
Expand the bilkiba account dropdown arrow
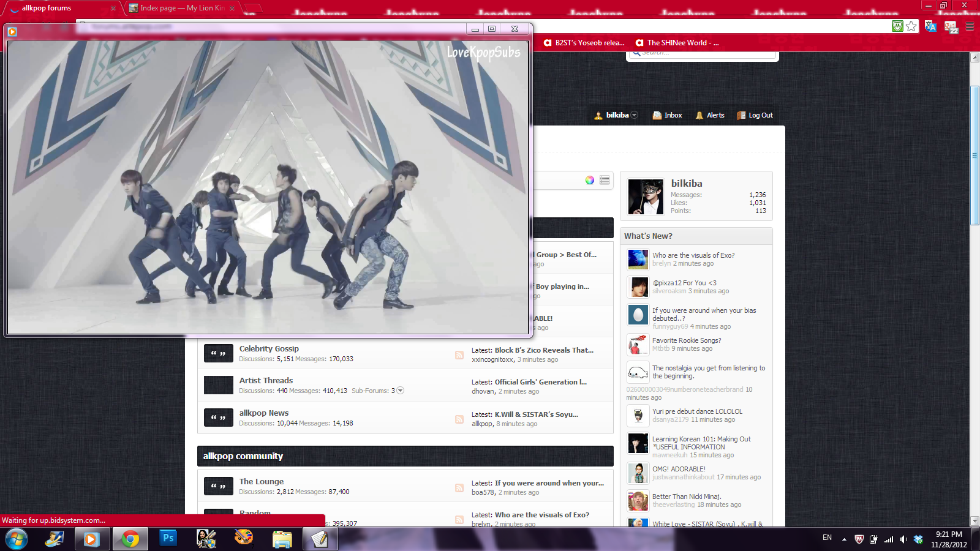pyautogui.click(x=635, y=115)
